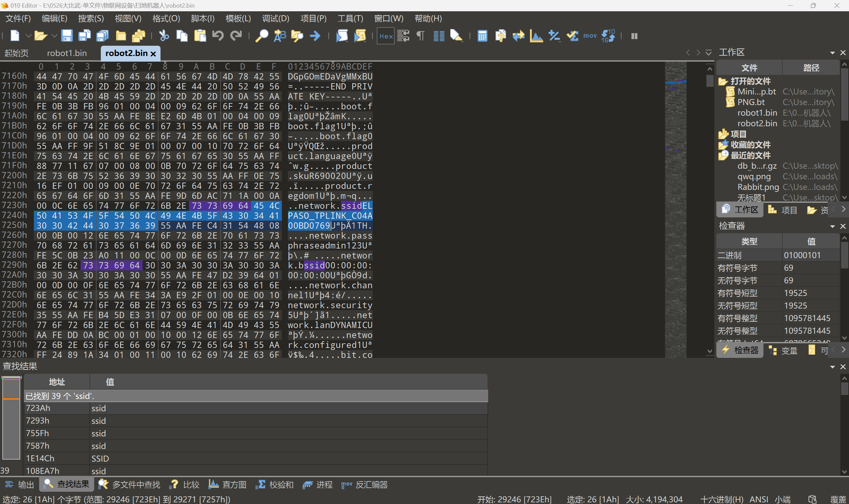Viewport: 849px width, 504px height.
Task: Open 工作区 panel options dropdown
Action: pos(832,53)
